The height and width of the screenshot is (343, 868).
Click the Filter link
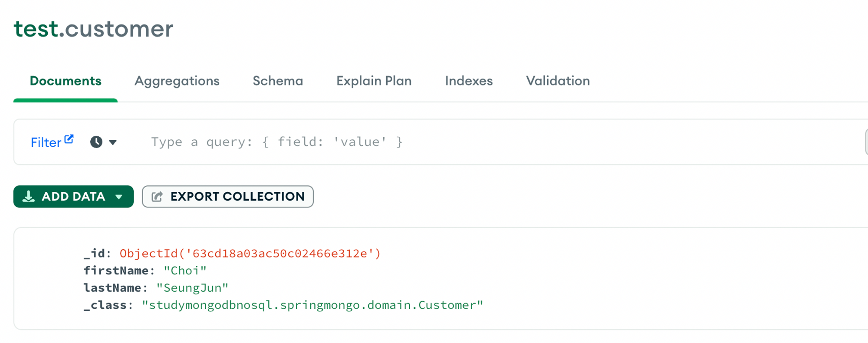[46, 142]
